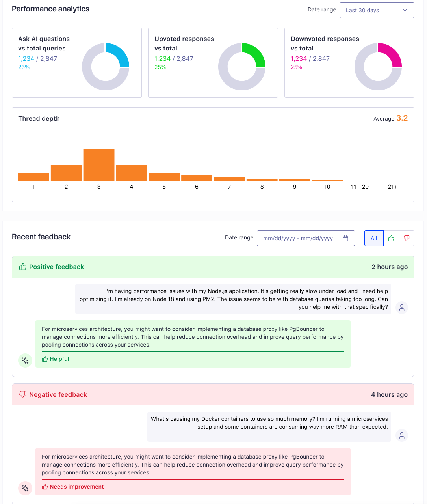This screenshot has height=504, width=427.
Task: Enable the All feedback filter
Action: click(373, 238)
